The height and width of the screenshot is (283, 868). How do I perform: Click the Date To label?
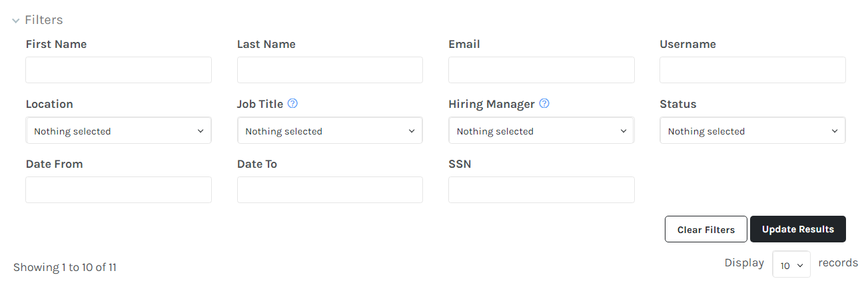(257, 164)
